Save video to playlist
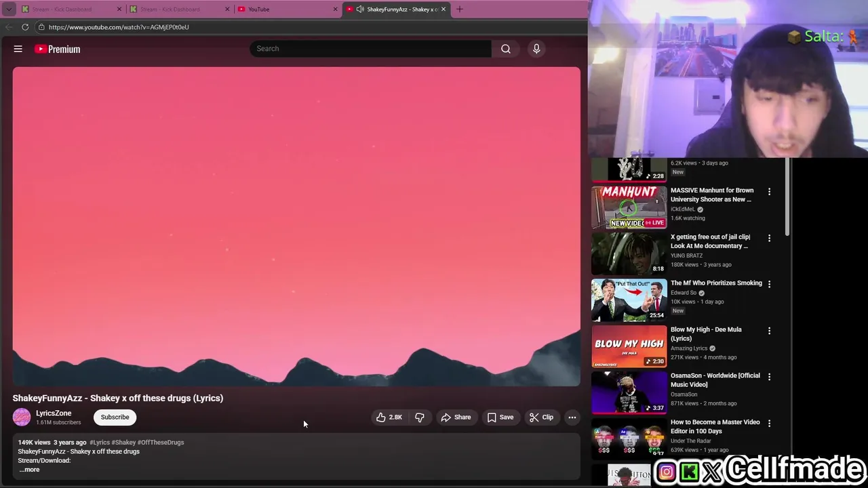Viewport: 868px width, 488px height. [x=500, y=417]
